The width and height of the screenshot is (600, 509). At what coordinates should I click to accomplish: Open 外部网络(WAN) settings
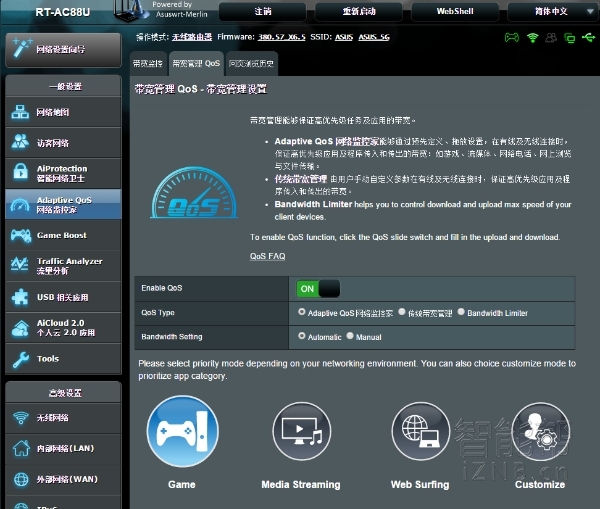pyautogui.click(x=64, y=479)
